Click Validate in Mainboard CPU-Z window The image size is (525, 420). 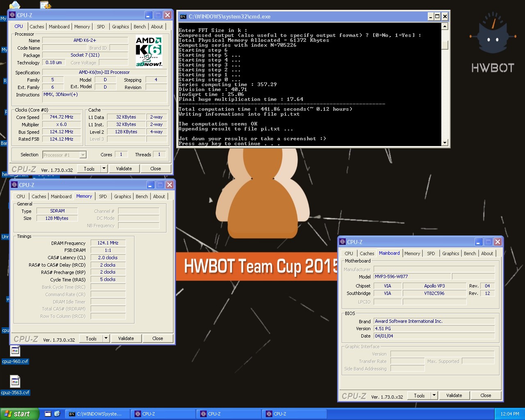click(x=454, y=395)
